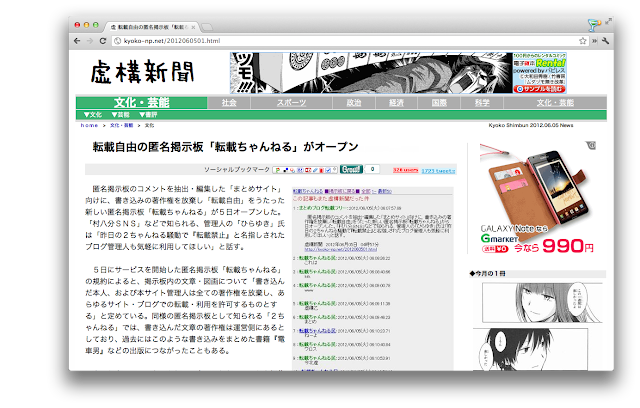Screen dimensions: 640x408
Task: Open the manga panel with the long-haired girl
Action: (x=542, y=303)
